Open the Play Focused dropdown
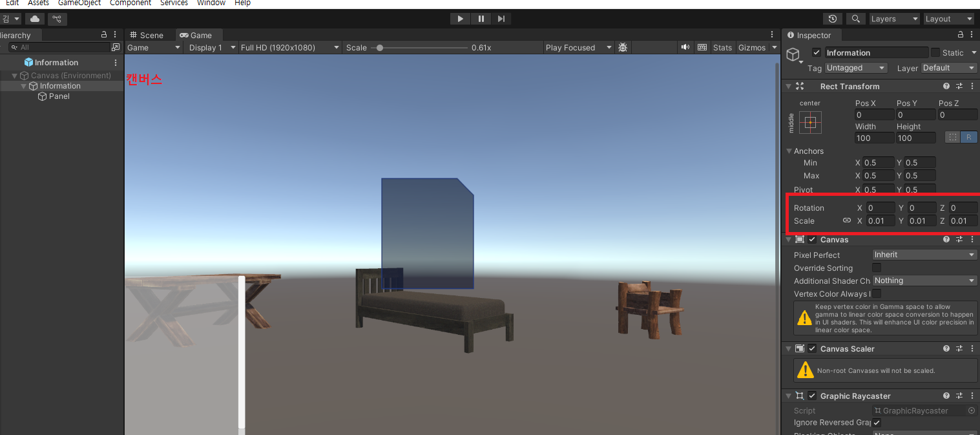Viewport: 980px width, 435px height. tap(579, 47)
